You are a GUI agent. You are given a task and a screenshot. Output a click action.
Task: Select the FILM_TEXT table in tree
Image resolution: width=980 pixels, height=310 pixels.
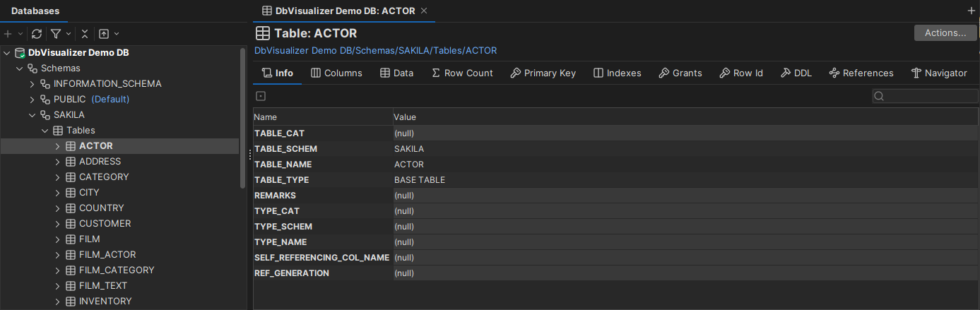click(x=103, y=286)
